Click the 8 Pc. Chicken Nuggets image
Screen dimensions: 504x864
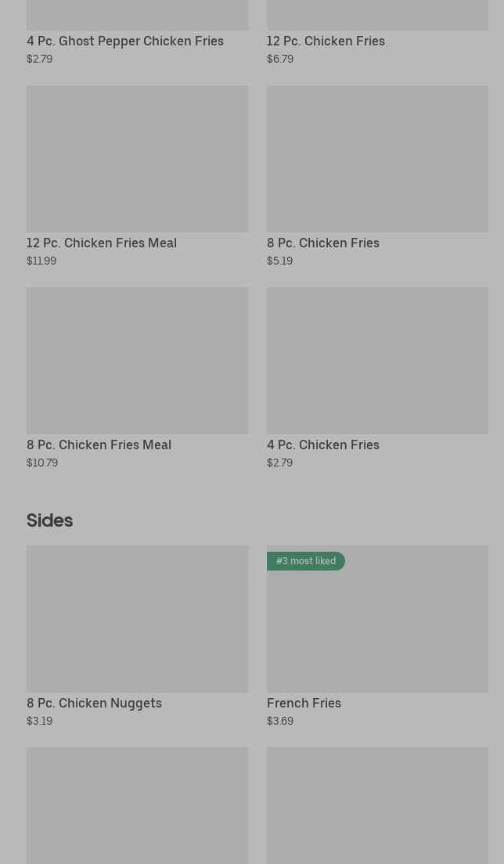137,618
